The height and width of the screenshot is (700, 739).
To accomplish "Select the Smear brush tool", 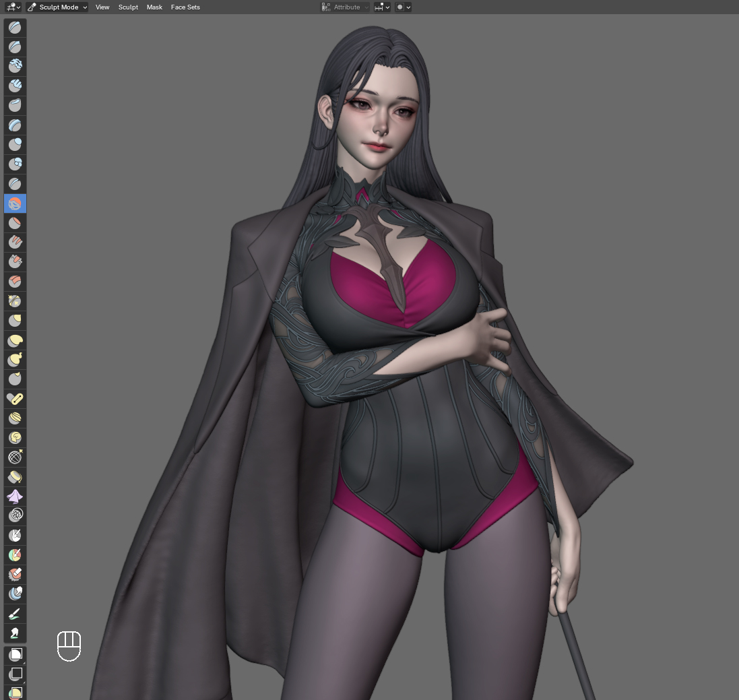I will (15, 633).
